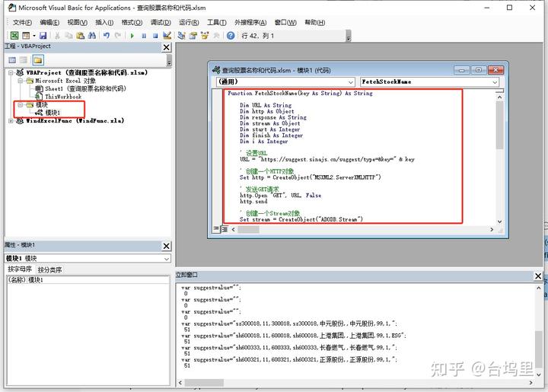The width and height of the screenshot is (548, 392).
Task: Open the 调试(D) menu
Action: click(161, 22)
